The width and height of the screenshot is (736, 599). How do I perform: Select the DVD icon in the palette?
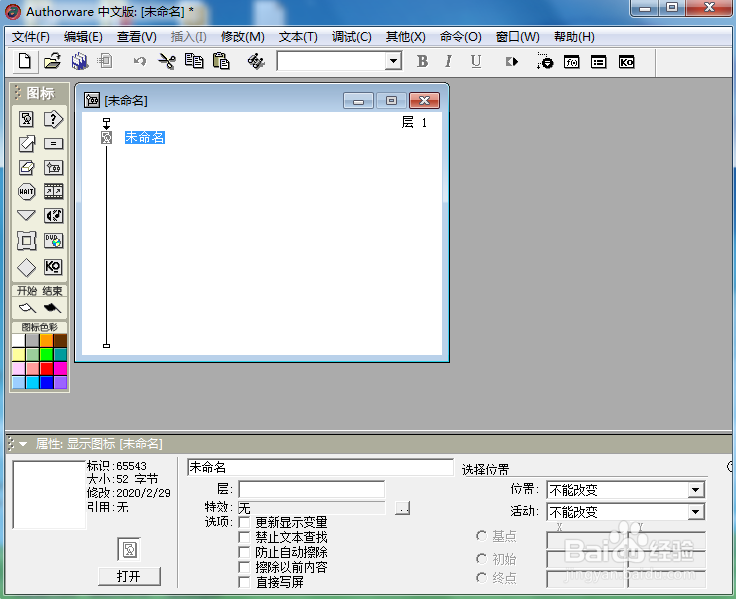(x=54, y=241)
